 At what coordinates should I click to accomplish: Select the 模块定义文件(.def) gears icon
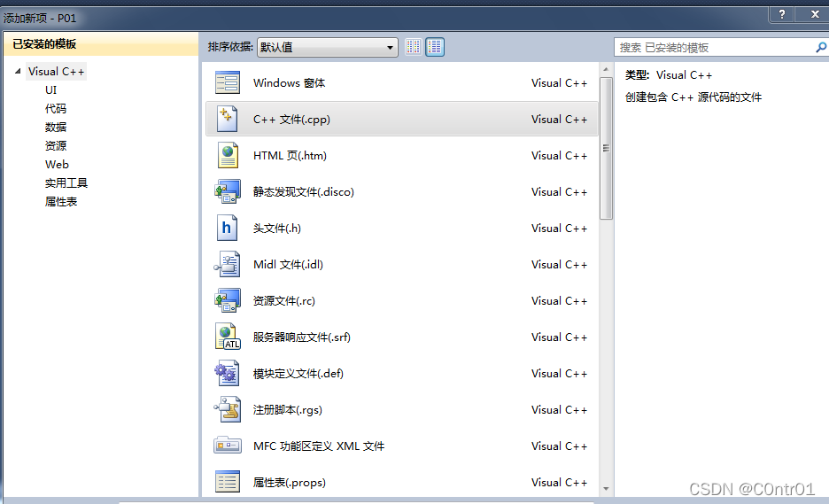[228, 374]
